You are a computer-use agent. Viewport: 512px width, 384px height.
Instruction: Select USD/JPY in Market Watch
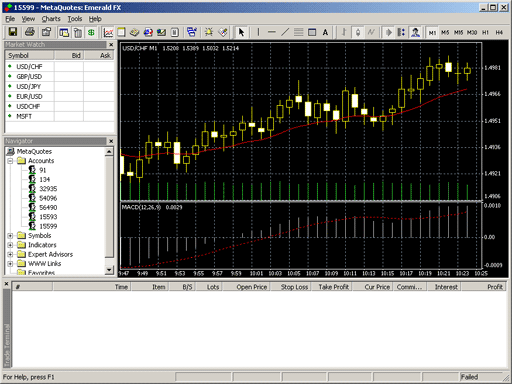[x=29, y=87]
